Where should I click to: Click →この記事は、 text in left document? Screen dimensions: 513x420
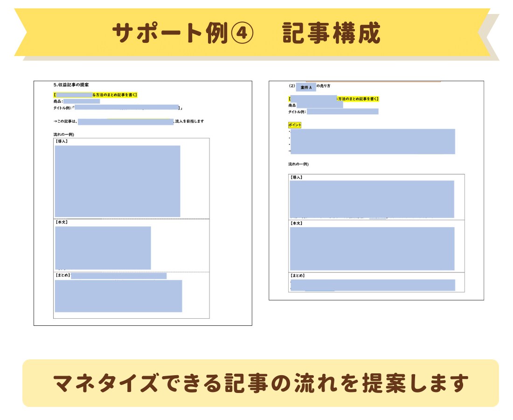65,121
